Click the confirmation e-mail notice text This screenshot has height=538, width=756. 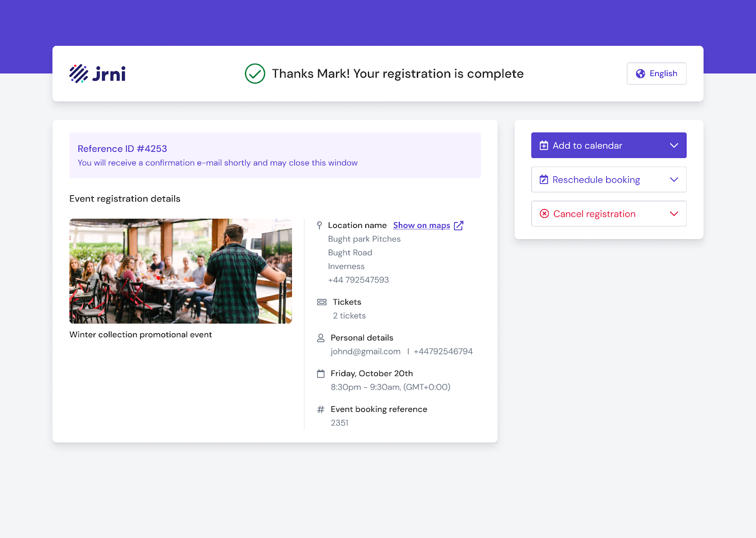(218, 163)
